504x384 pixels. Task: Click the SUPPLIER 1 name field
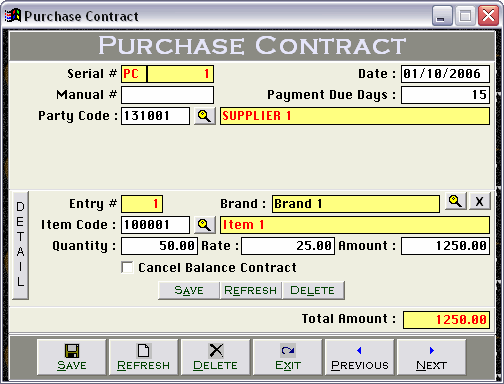pos(355,116)
